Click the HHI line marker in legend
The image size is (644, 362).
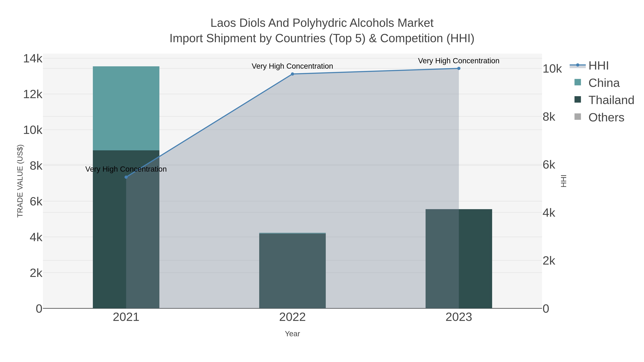click(578, 65)
